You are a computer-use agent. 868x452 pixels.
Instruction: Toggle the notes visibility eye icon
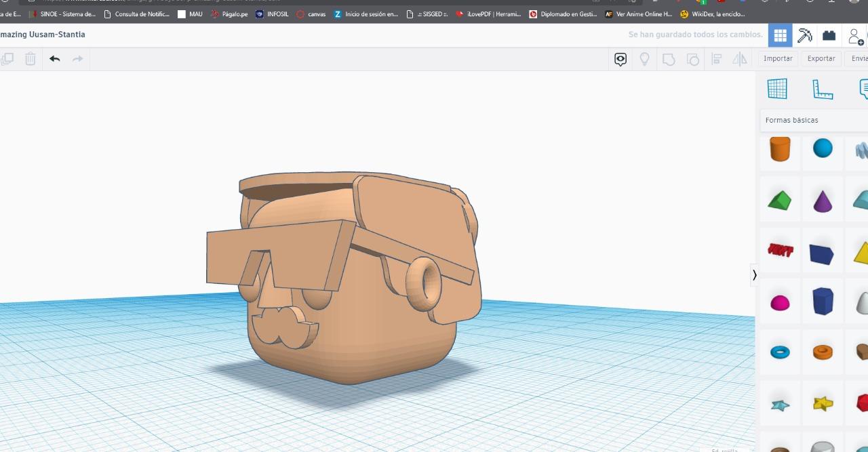pyautogui.click(x=620, y=60)
